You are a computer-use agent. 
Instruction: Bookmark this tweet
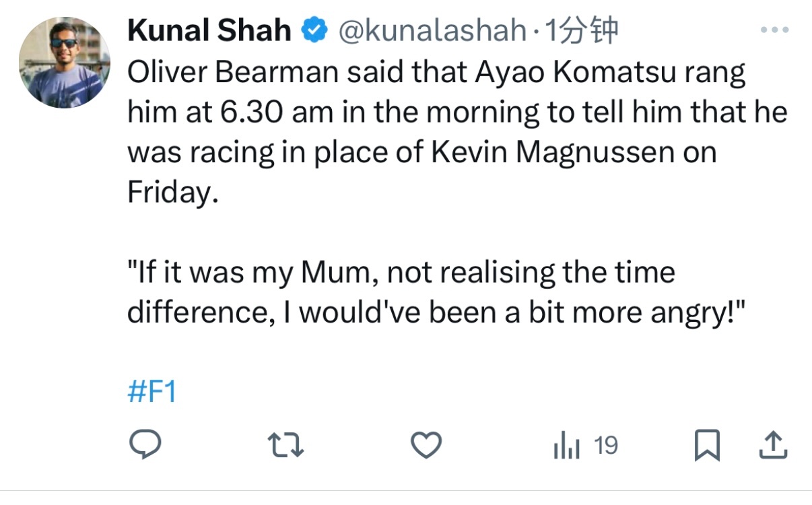pyautogui.click(x=707, y=446)
